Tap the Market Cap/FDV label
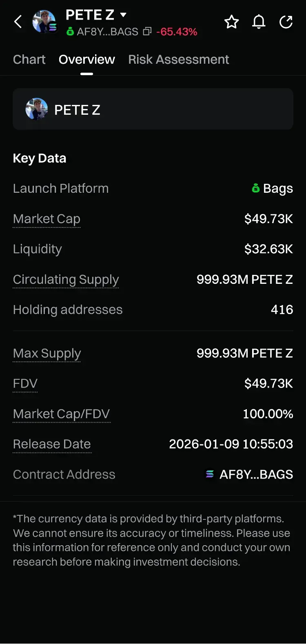The height and width of the screenshot is (644, 306). tap(61, 414)
